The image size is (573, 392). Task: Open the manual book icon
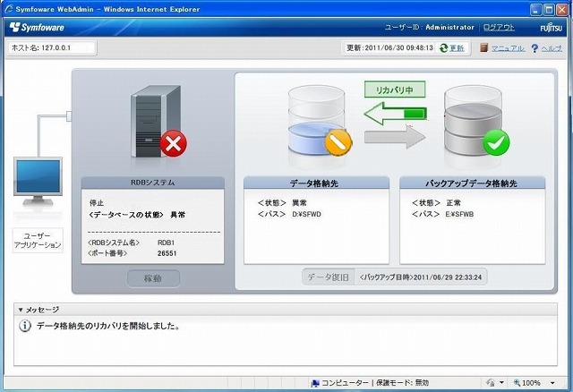483,47
